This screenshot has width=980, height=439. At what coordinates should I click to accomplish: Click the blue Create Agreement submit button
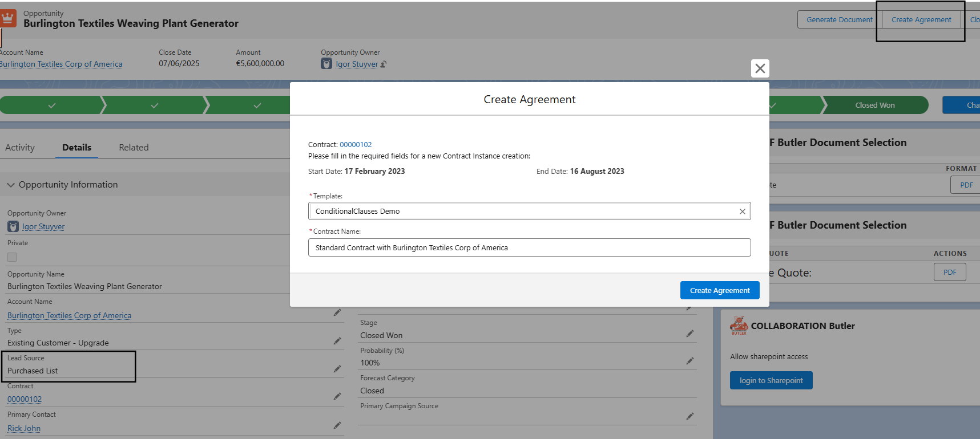click(720, 290)
